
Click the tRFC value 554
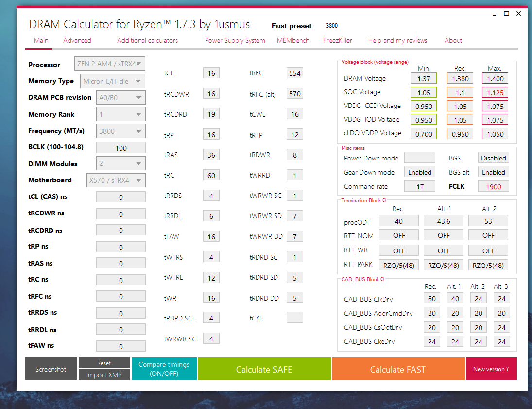pos(295,73)
